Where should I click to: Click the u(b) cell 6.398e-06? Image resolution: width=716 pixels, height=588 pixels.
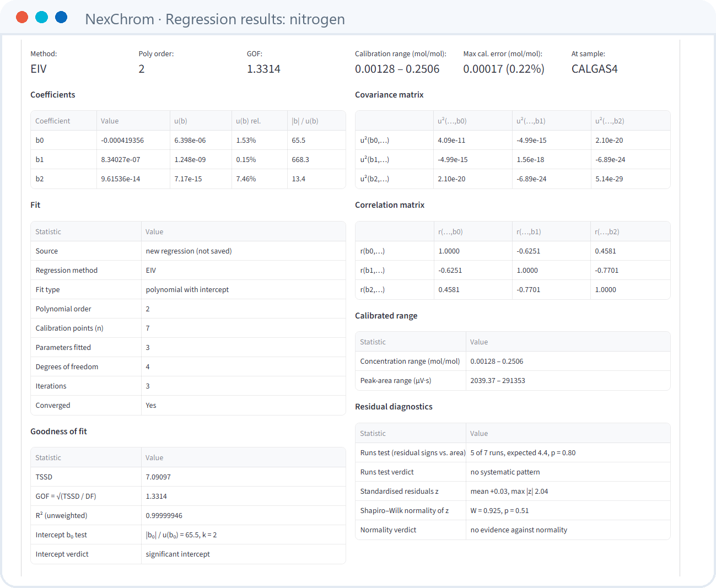pyautogui.click(x=190, y=141)
